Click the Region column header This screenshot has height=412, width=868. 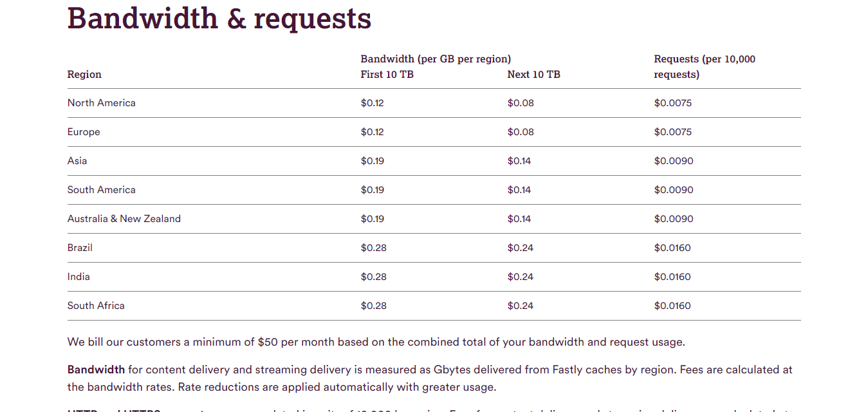coord(84,75)
